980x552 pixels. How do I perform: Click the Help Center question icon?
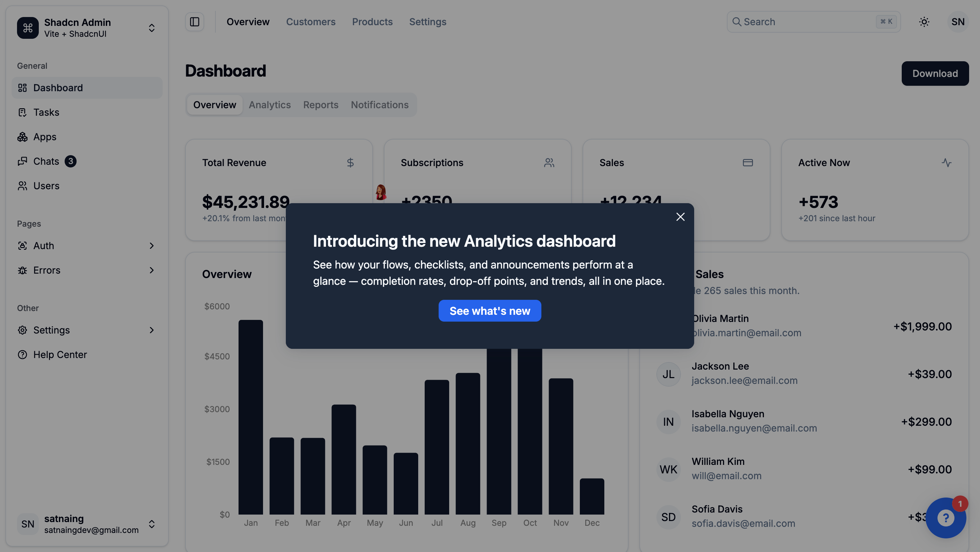click(22, 355)
